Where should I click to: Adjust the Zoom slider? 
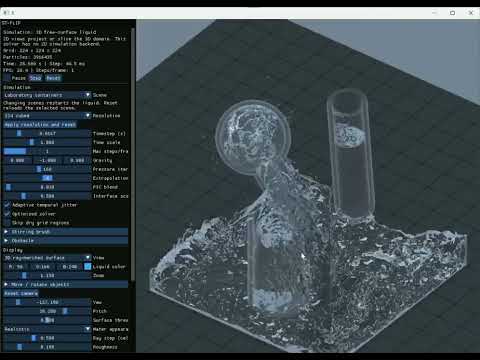point(47,276)
